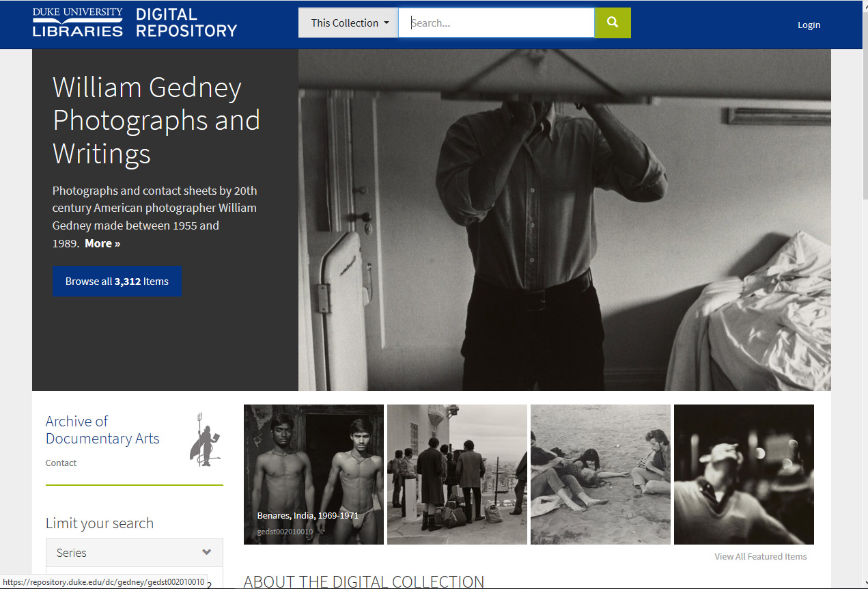
Task: Open the blurry man in cap thumbnail
Action: click(x=744, y=474)
